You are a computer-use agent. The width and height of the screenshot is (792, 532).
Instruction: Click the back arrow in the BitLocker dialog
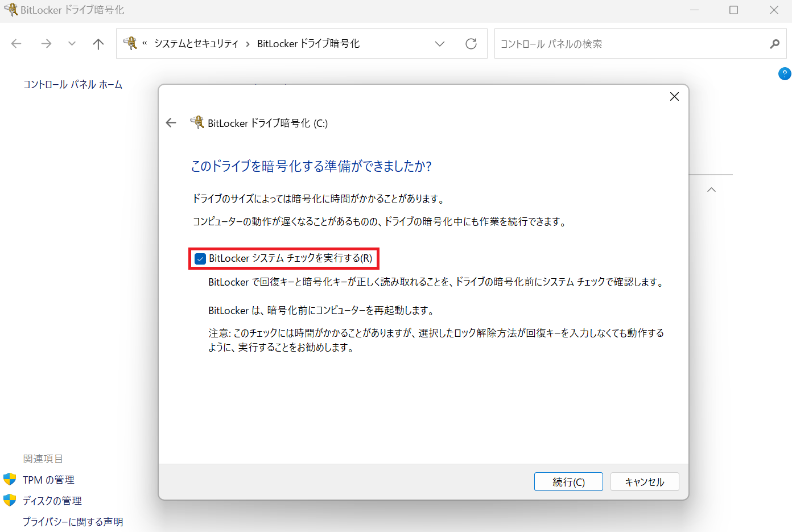pyautogui.click(x=171, y=123)
